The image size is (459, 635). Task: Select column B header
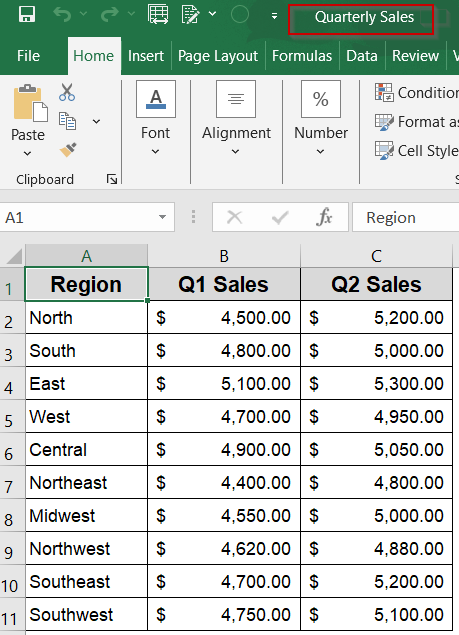(x=224, y=256)
